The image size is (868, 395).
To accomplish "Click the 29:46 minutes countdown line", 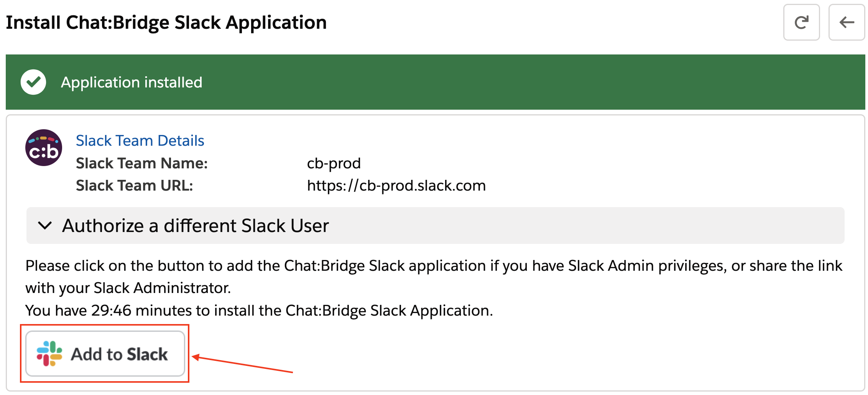I will (x=259, y=310).
